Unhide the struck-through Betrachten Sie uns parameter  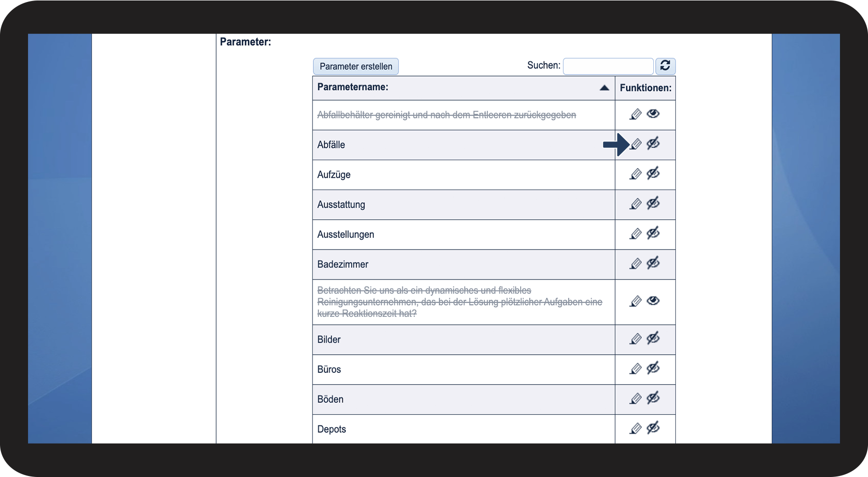click(653, 301)
